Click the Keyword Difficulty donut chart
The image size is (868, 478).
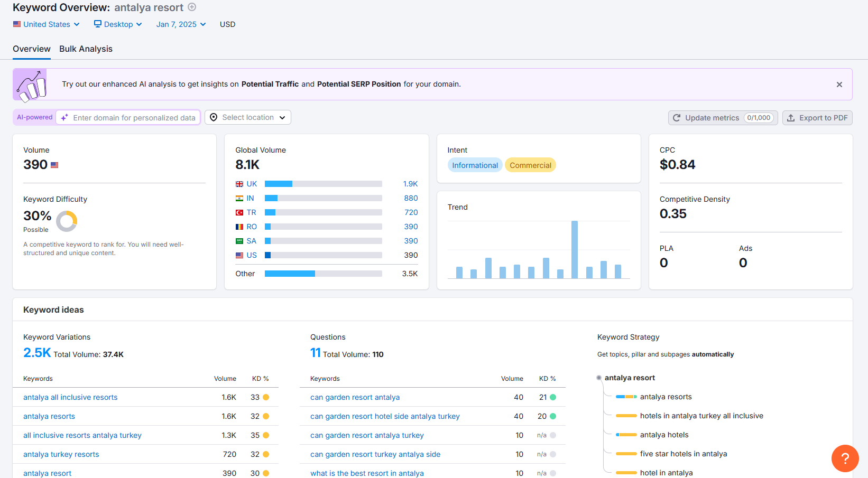click(x=67, y=221)
